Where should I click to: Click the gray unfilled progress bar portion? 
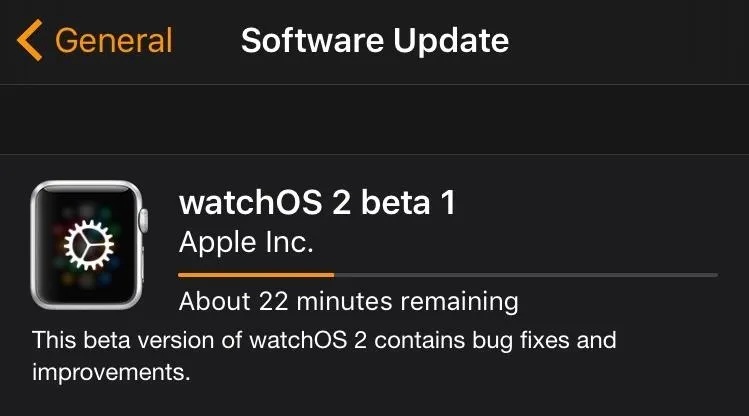tap(526, 275)
